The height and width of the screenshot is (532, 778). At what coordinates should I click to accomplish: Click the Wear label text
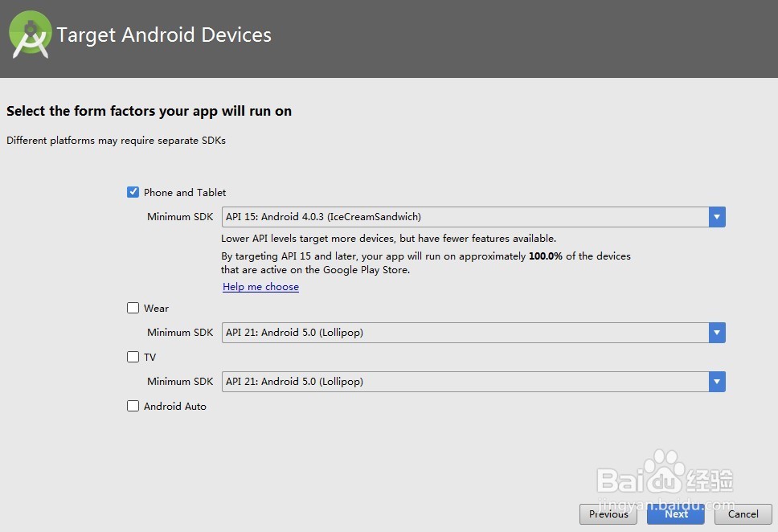[156, 308]
